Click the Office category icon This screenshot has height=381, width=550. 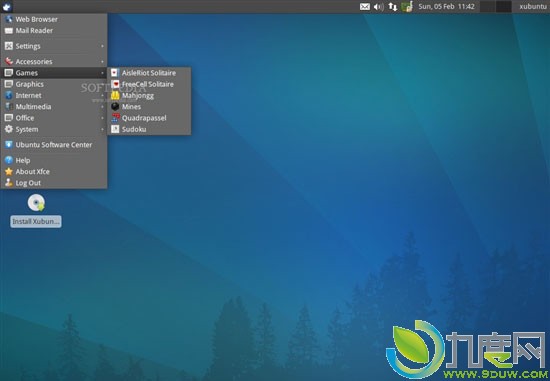[9, 118]
